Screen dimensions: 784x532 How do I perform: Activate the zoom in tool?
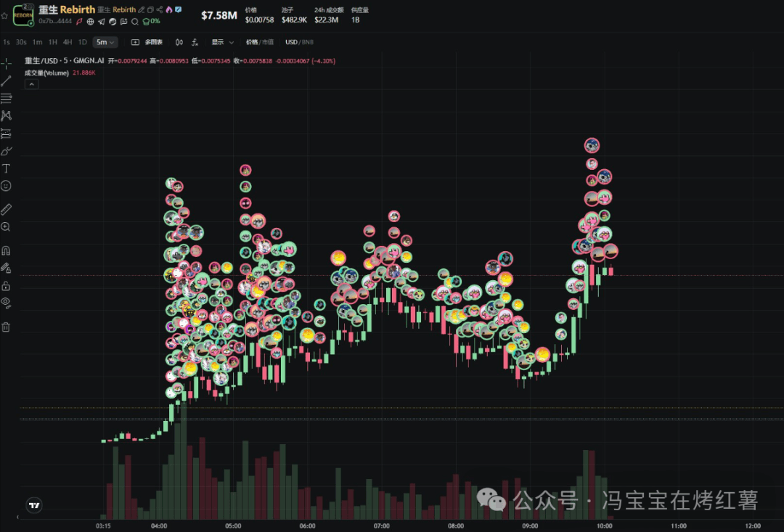point(6,227)
